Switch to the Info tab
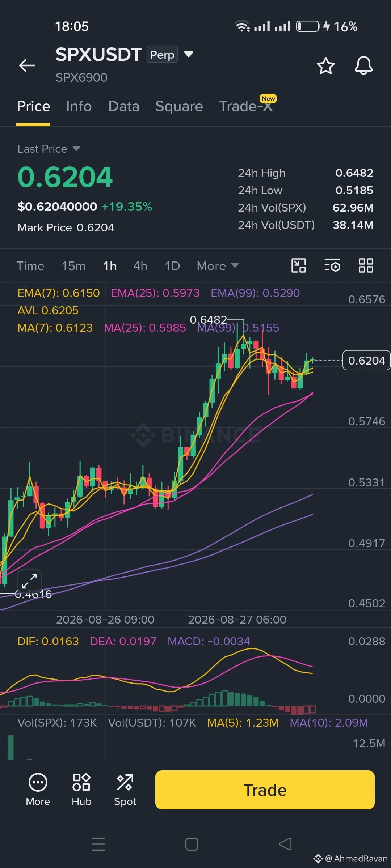The height and width of the screenshot is (868, 391). click(79, 106)
